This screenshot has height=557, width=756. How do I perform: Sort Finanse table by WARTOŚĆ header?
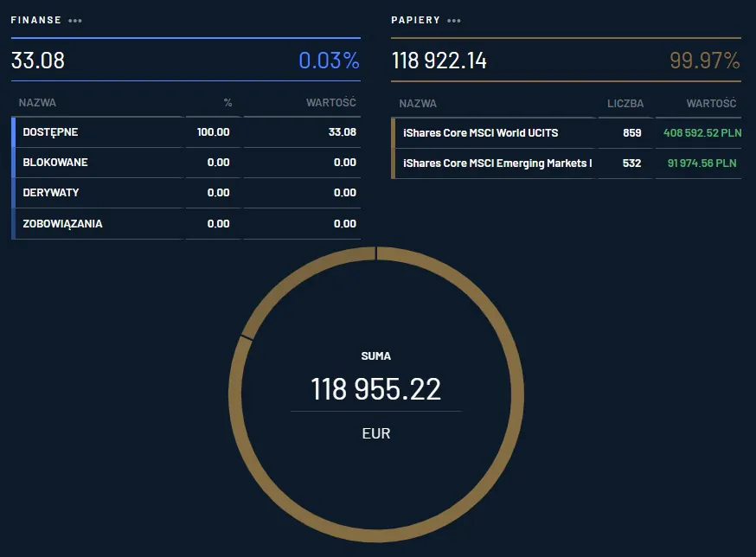(x=330, y=103)
